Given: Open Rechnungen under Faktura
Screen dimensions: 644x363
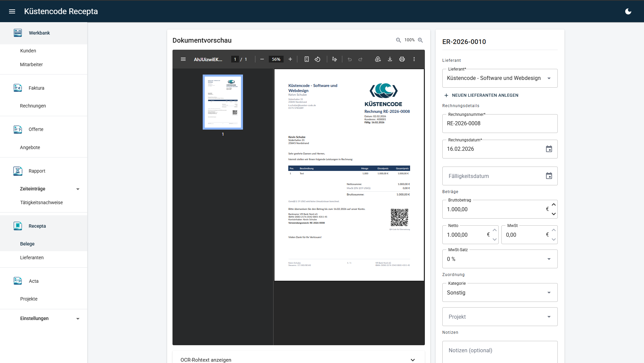Looking at the screenshot, I should click(33, 106).
